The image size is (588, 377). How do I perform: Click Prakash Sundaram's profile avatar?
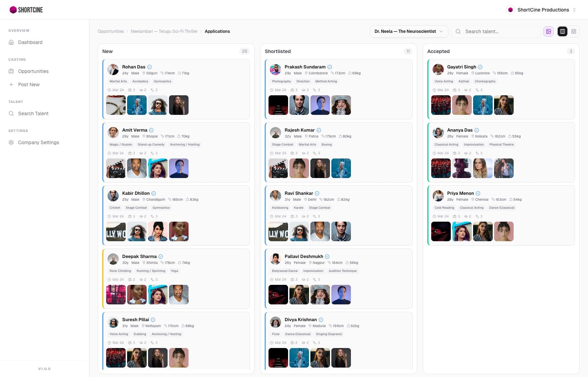coord(275,69)
